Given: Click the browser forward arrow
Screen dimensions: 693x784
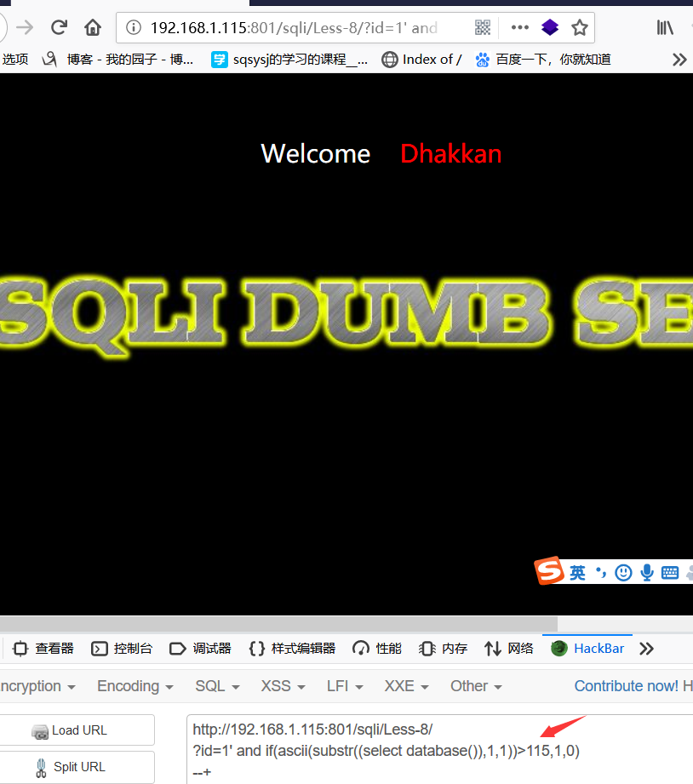Looking at the screenshot, I should (24, 27).
